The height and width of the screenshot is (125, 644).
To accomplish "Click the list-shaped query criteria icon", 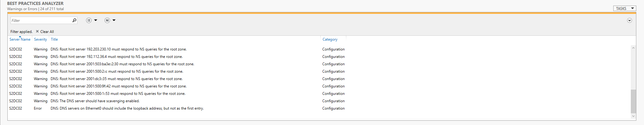I will point(89,20).
